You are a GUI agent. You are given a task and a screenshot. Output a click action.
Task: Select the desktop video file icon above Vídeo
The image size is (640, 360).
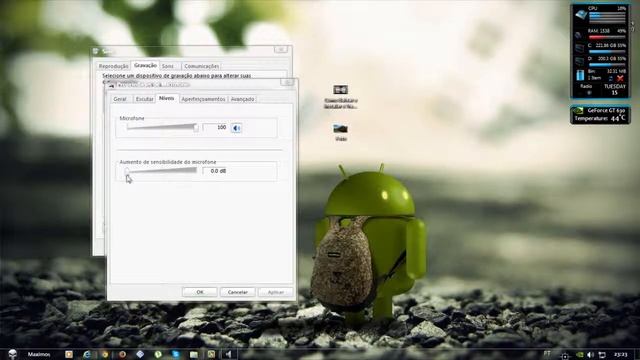(x=340, y=96)
